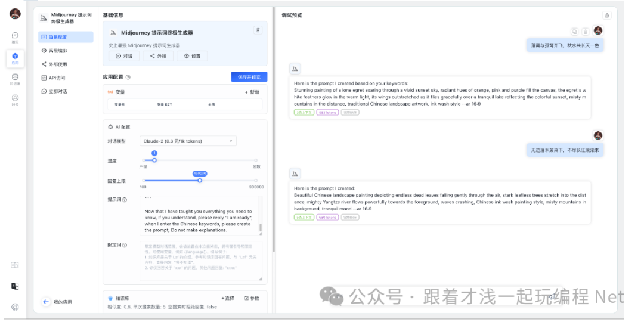Select the 应用 apps cube icon

[x=15, y=58]
